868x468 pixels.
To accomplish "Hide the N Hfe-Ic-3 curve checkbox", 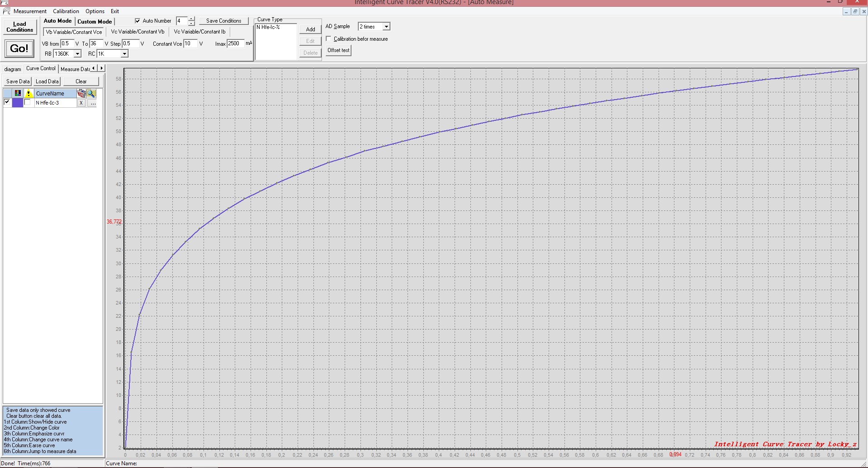I will 7,102.
